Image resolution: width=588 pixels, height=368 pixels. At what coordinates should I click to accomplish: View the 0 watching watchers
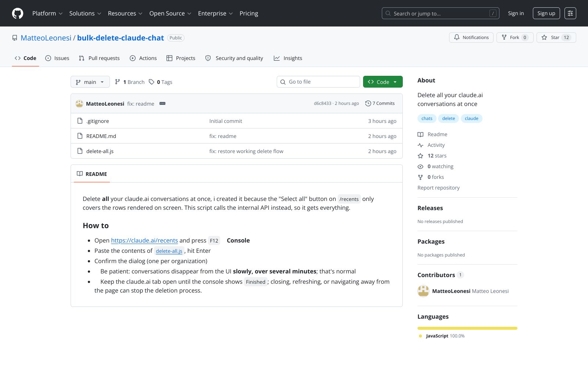435,166
